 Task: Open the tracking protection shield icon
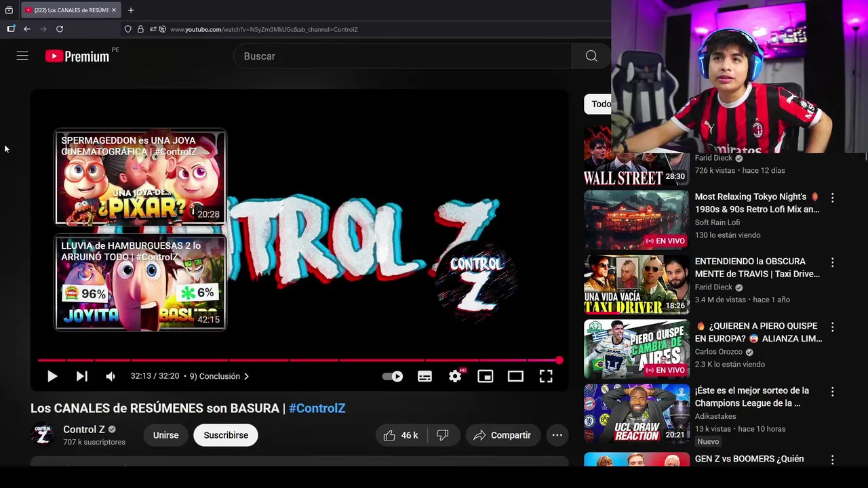pos(127,29)
